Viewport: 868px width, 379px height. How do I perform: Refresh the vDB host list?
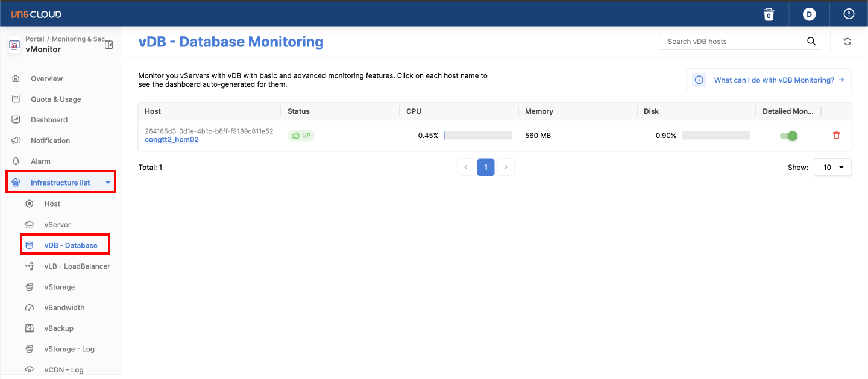tap(847, 42)
